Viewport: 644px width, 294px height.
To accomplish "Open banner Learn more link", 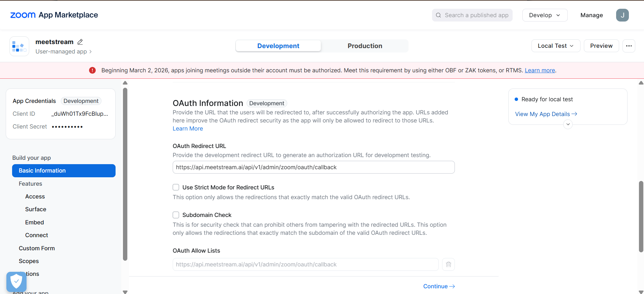I will [540, 70].
